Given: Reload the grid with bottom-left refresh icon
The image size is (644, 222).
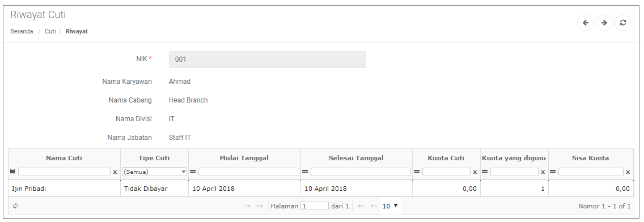Looking at the screenshot, I should (16, 206).
